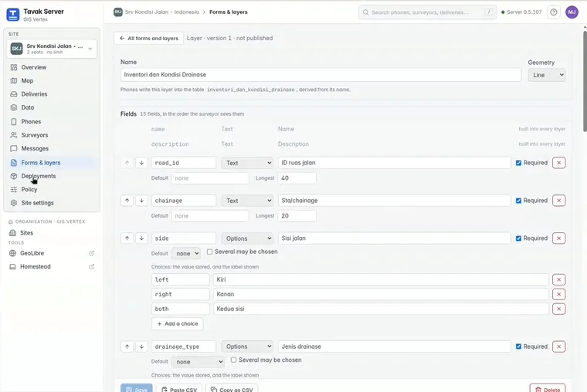Toggle Required for side field
This screenshot has height=392, width=587.
coord(518,238)
